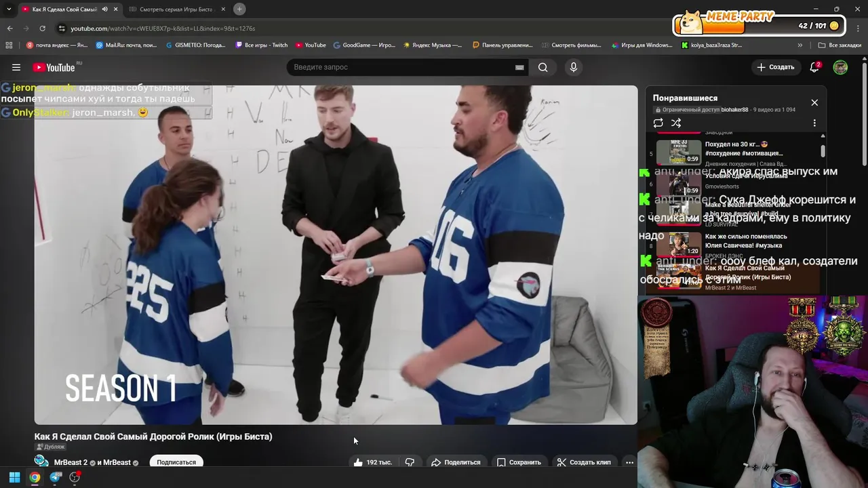Open Chrome from the taskbar
The height and width of the screenshot is (488, 868).
(x=35, y=477)
